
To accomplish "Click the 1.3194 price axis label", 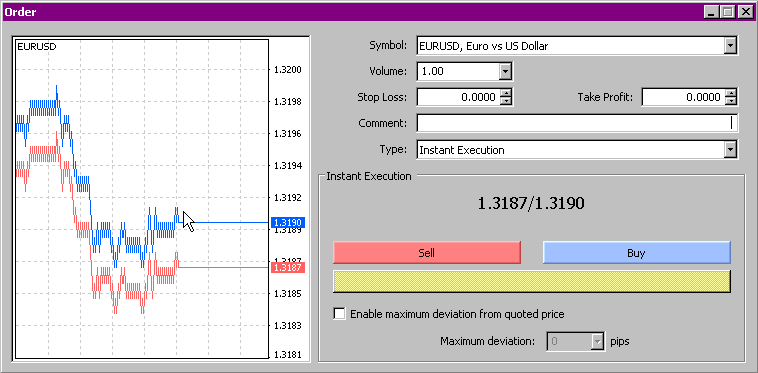I will point(288,166).
